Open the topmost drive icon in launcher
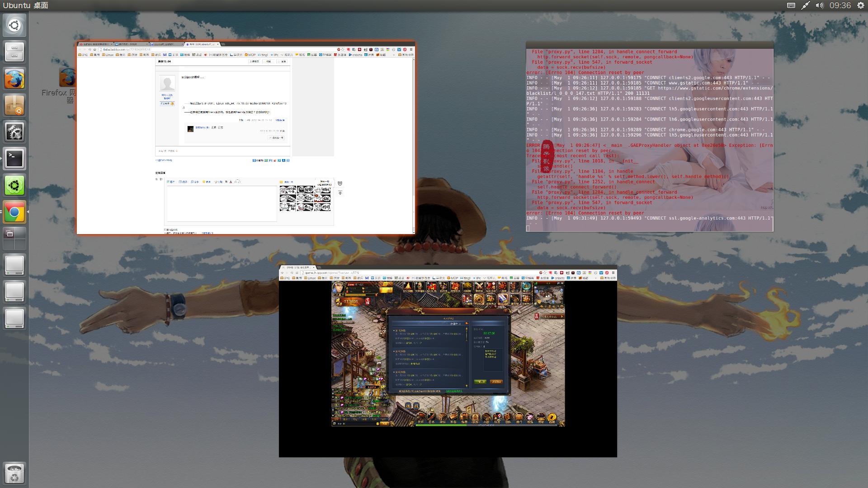Viewport: 868px width, 488px height. pos(14,265)
